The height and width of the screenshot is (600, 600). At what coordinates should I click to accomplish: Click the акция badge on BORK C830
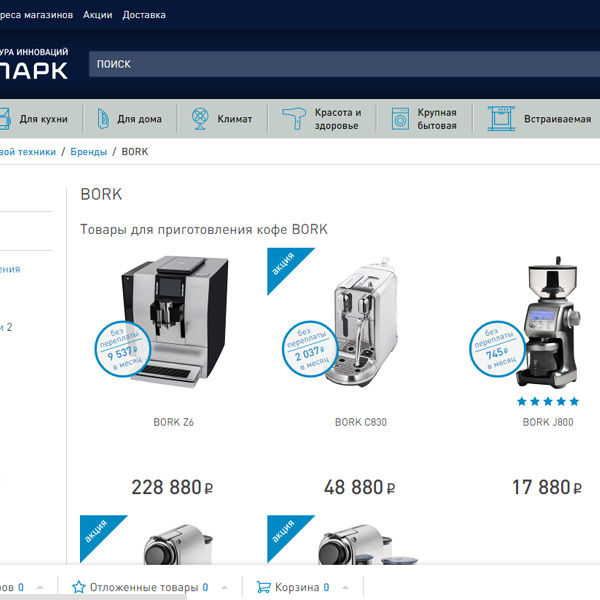pyautogui.click(x=285, y=266)
